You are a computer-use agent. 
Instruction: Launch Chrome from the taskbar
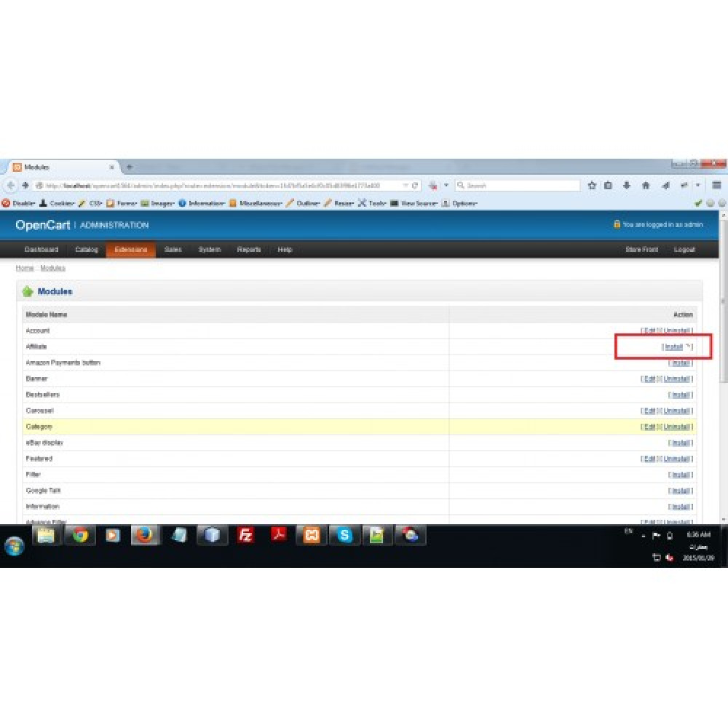[x=80, y=536]
